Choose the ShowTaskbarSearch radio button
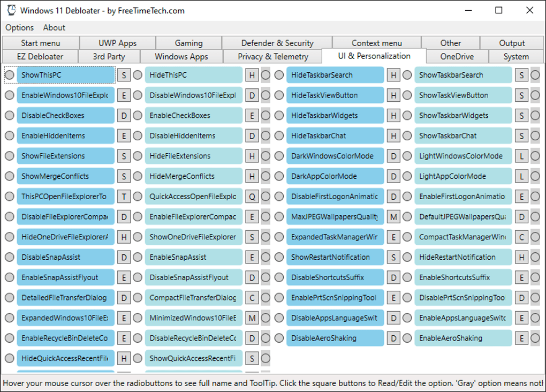Screen dimensions: 546x392 click(407, 75)
